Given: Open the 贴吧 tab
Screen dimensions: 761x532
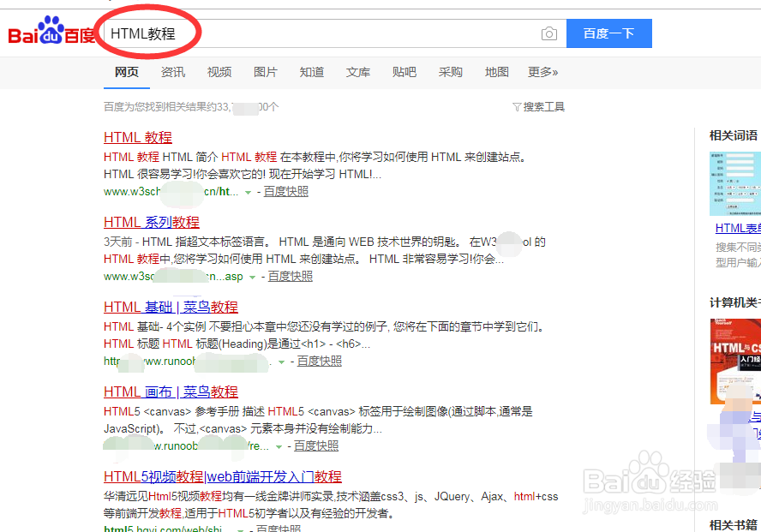Looking at the screenshot, I should pyautogui.click(x=404, y=72).
